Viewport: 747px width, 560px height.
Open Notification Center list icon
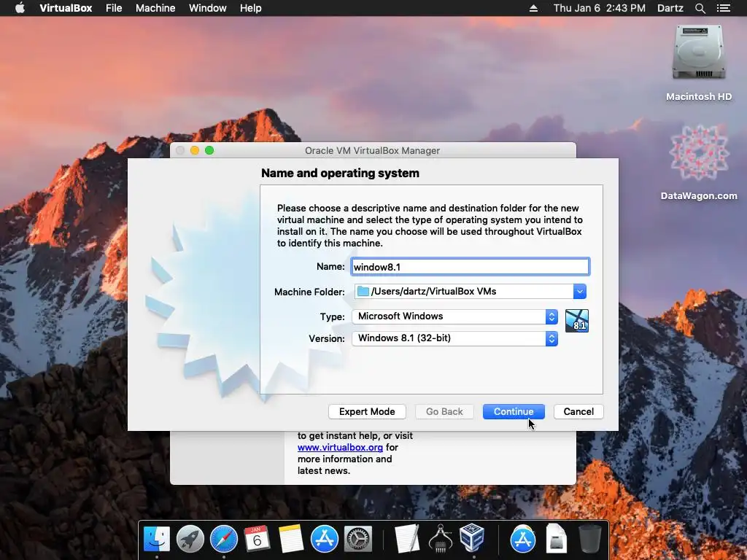(723, 8)
